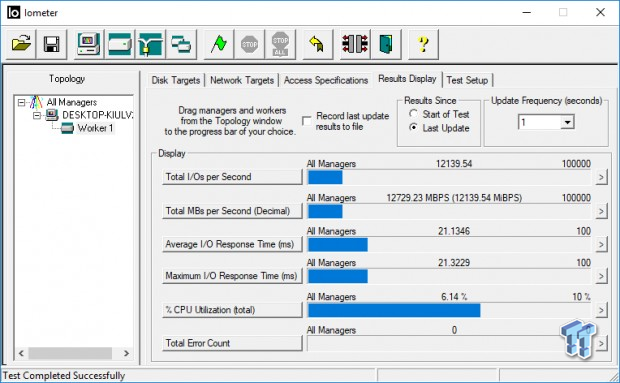Disconnect selected manager icon
620x383 pixels.
355,44
